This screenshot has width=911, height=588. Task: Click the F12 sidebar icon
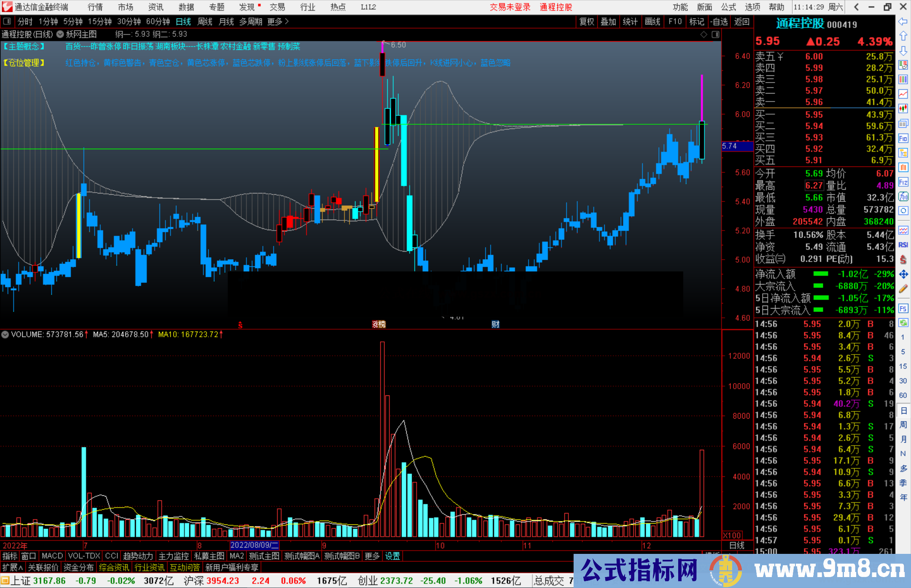pos(903,182)
